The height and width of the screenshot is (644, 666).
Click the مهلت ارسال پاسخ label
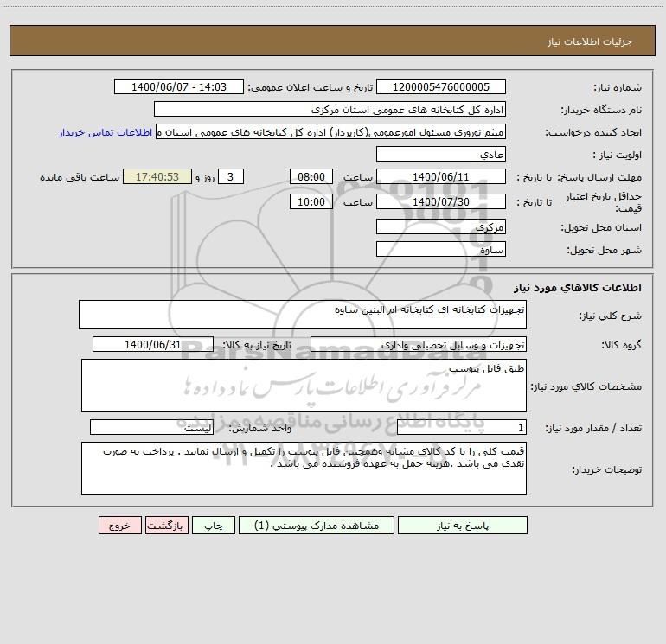[x=599, y=177]
